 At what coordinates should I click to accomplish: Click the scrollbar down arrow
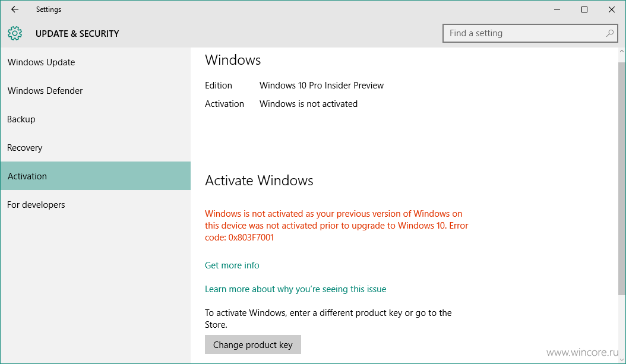622,360
